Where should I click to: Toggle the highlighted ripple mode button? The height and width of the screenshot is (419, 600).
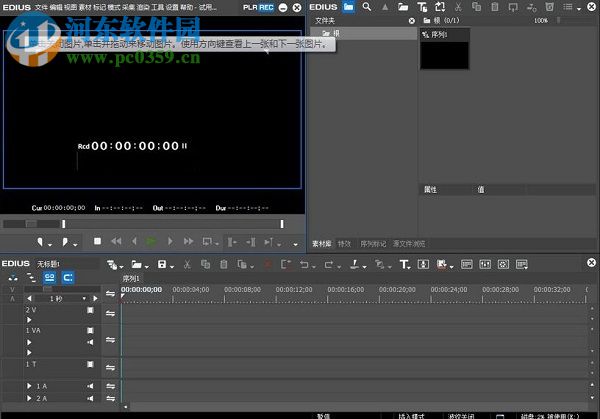coord(50,277)
